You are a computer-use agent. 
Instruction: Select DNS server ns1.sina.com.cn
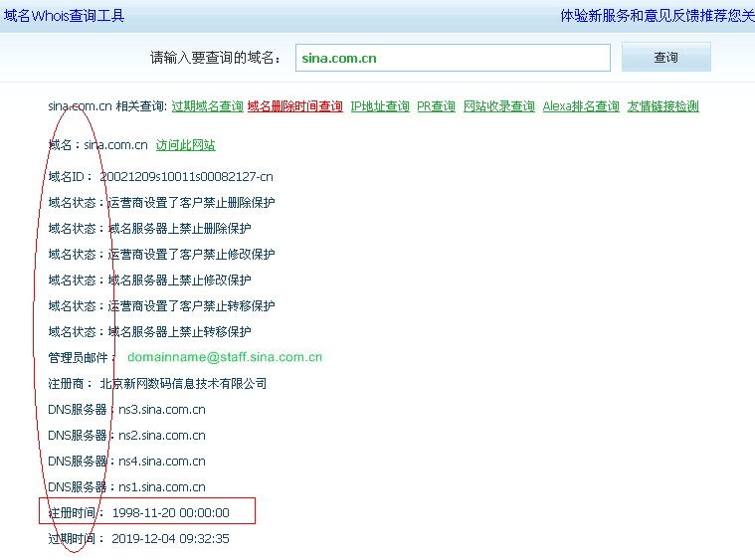162,487
